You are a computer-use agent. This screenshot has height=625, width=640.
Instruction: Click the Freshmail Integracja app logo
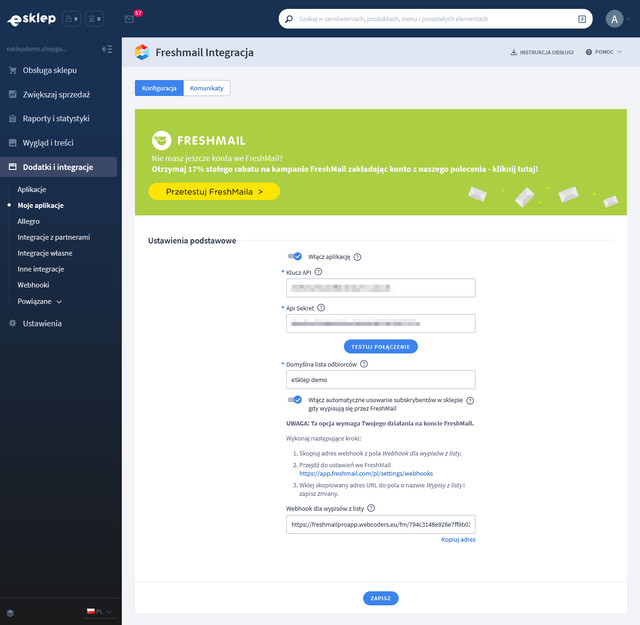pyautogui.click(x=142, y=52)
